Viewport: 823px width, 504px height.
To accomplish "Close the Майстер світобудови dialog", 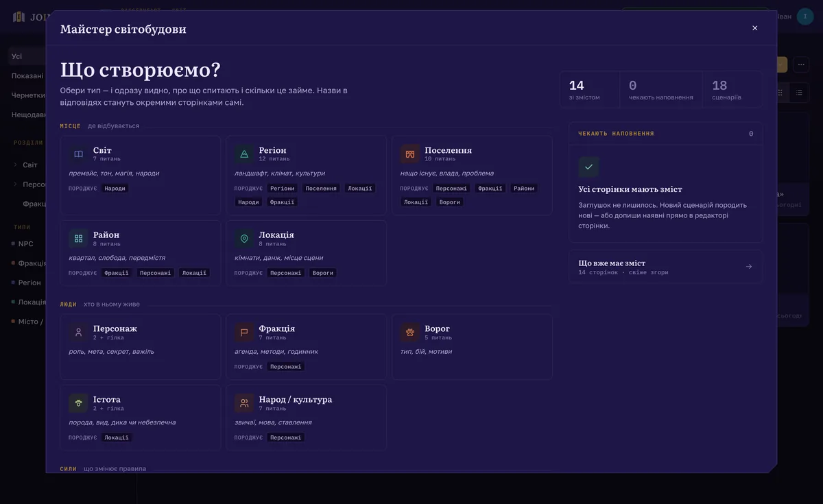I will click(755, 28).
